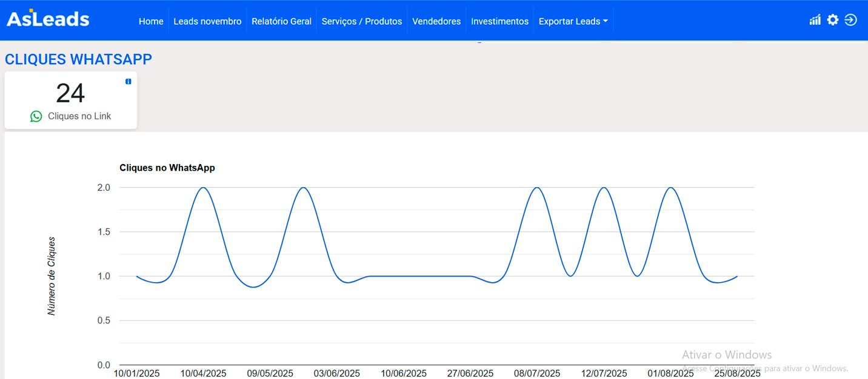Image resolution: width=868 pixels, height=379 pixels.
Task: Open the Leads novembro page
Action: coord(207,21)
